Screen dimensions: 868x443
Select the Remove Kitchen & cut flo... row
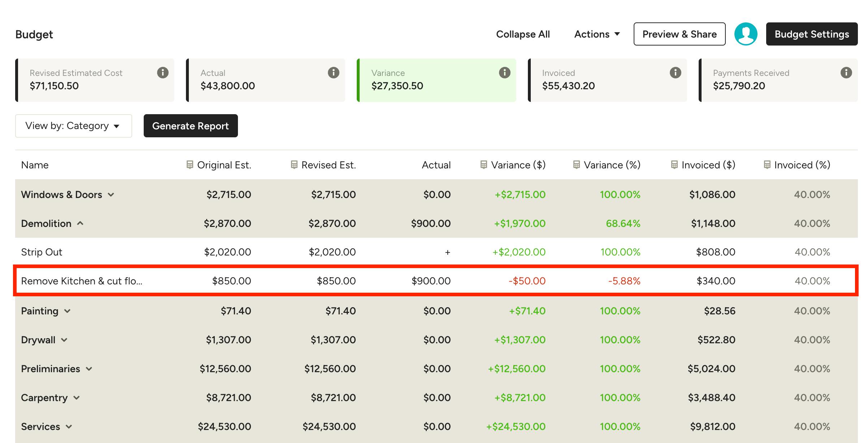click(436, 281)
